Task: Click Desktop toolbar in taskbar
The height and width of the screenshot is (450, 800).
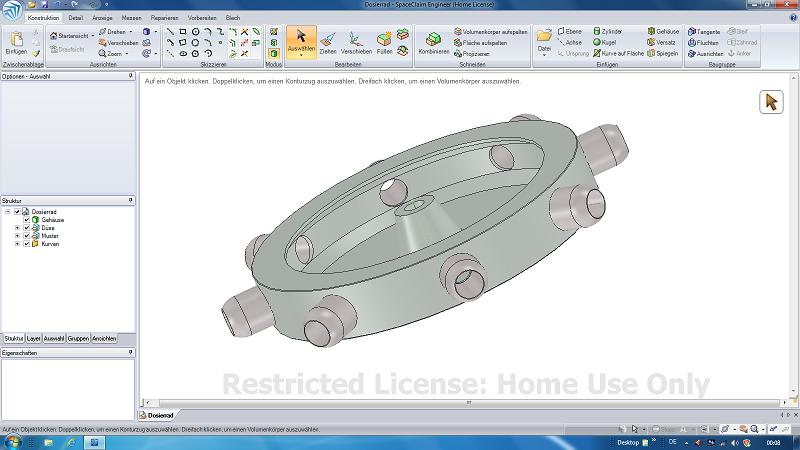Action: click(628, 442)
